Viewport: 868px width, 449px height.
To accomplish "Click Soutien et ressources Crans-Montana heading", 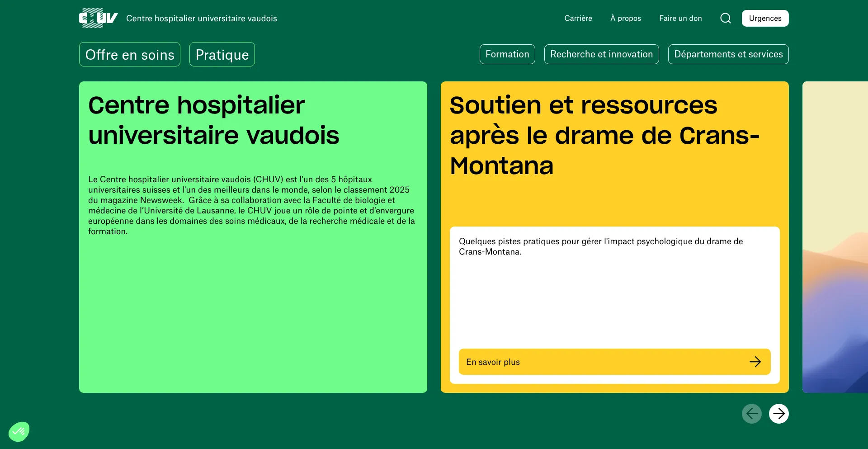I will coord(604,135).
